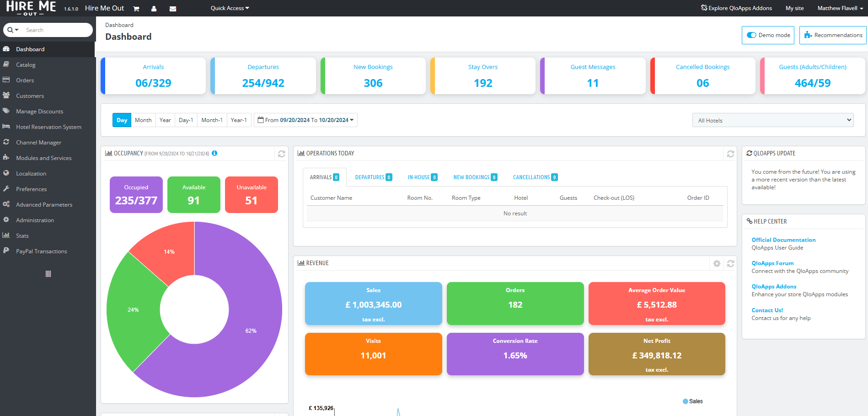Refresh the Occupancy panel
Screen dimensions: 868x416
[x=281, y=154]
